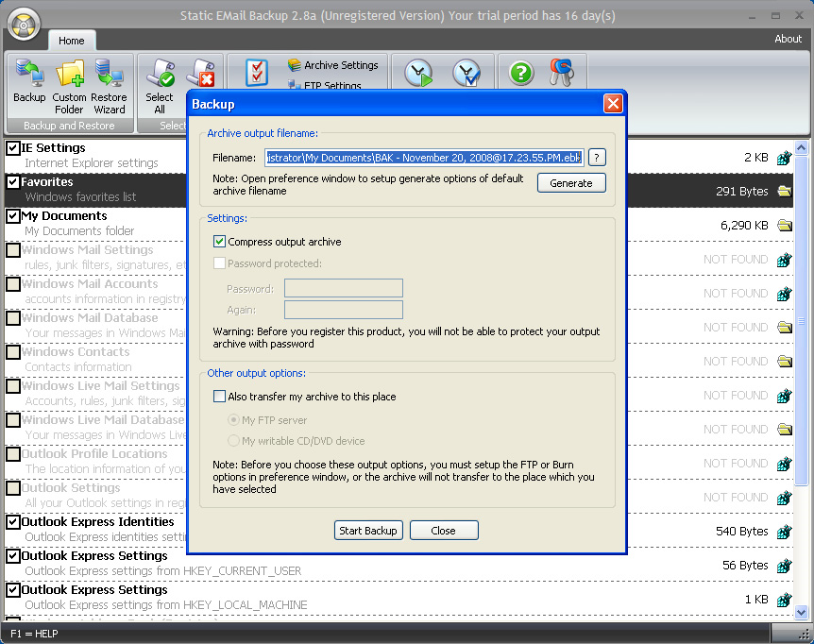Click folder icon for Windows Live Mail Database
Screen dimensions: 814x644
click(785, 429)
